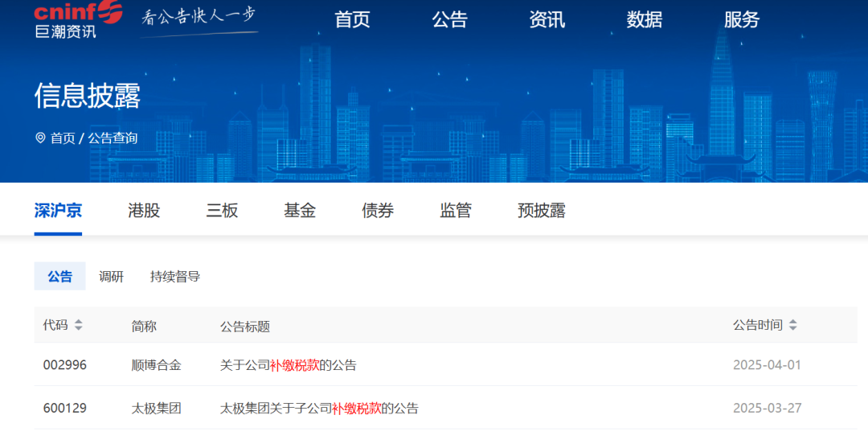This screenshot has height=448, width=868.
Task: Click date 2025-04-01
Action: (768, 365)
